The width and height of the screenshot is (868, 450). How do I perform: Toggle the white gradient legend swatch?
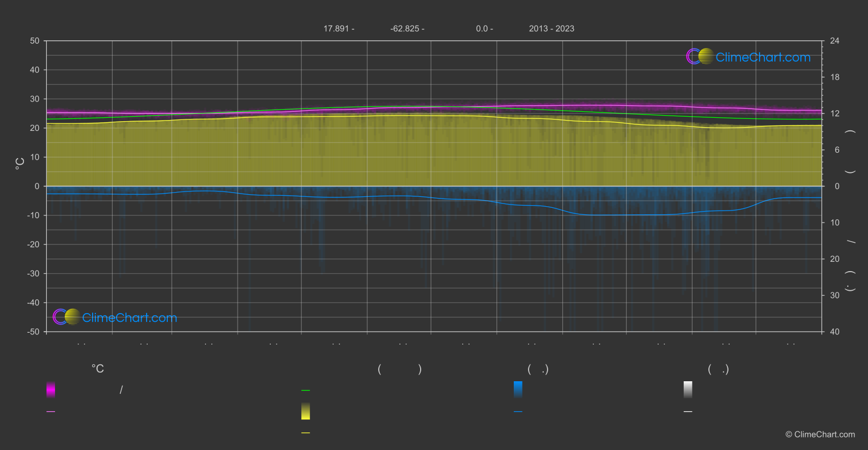pos(688,389)
